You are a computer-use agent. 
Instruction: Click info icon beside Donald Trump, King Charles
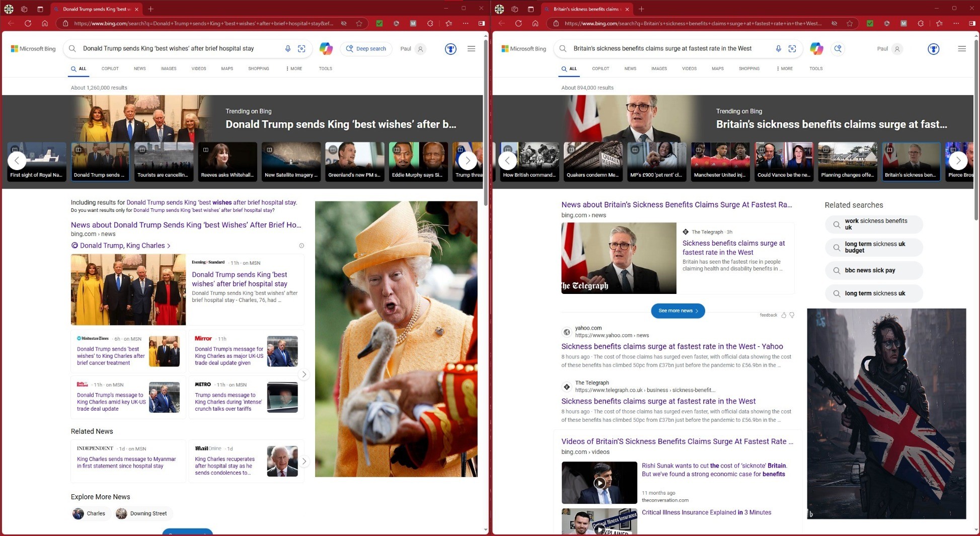coord(301,246)
